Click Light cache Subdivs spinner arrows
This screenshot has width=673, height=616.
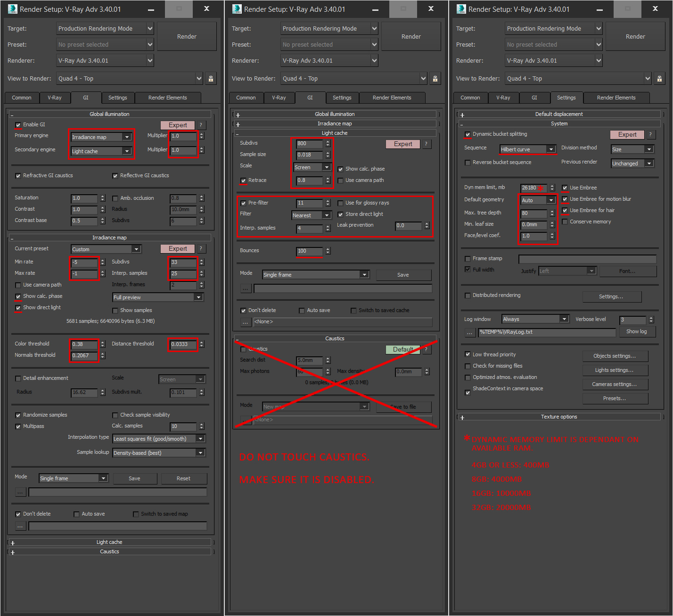pyautogui.click(x=328, y=143)
